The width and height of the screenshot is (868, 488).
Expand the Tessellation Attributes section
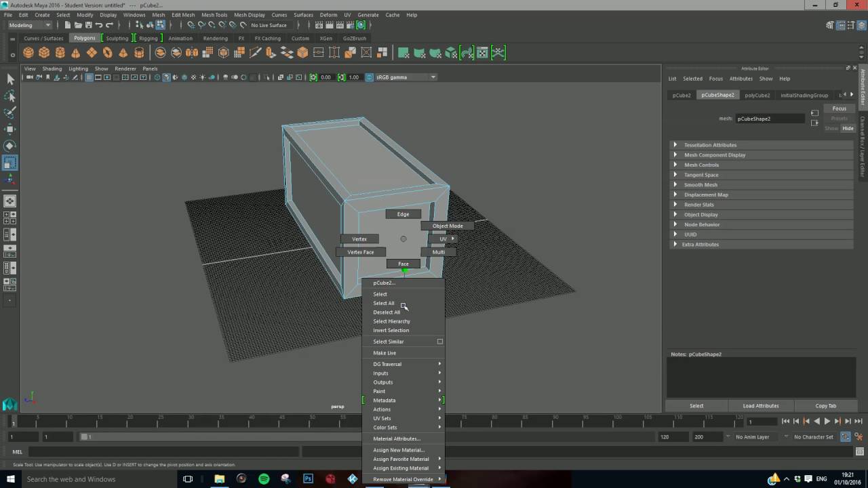click(761, 145)
